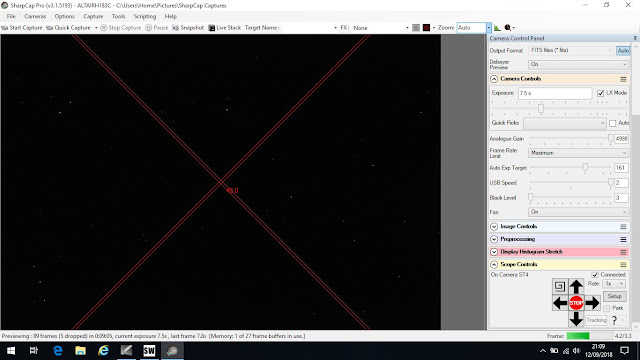Click the Setup button in Scope Controls
Image resolution: width=640 pixels, height=360 pixels.
pos(614,296)
